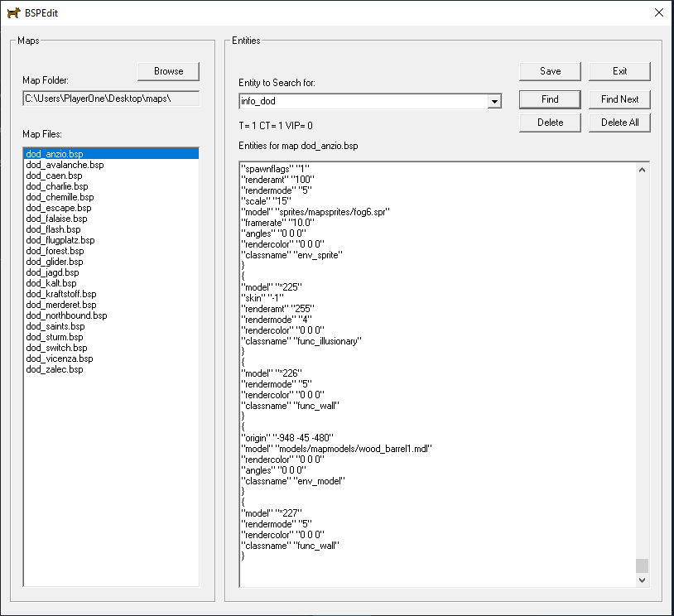Screen dimensions: 674x616
Task: Click the Save button
Action: [x=550, y=71]
